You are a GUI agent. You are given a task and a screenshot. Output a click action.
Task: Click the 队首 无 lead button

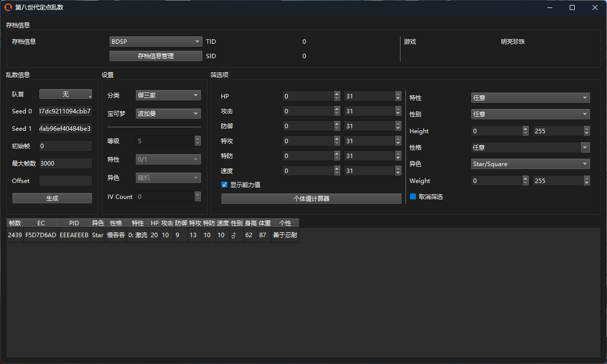click(x=66, y=94)
